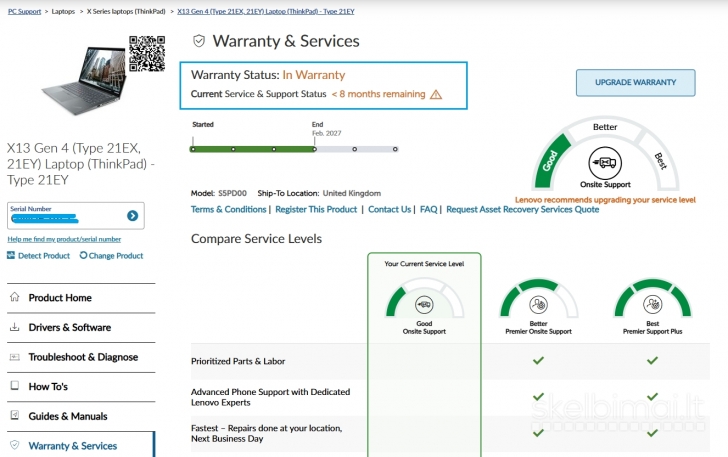Click Change Product link text
Viewport: 728px width, 457px height.
[116, 255]
